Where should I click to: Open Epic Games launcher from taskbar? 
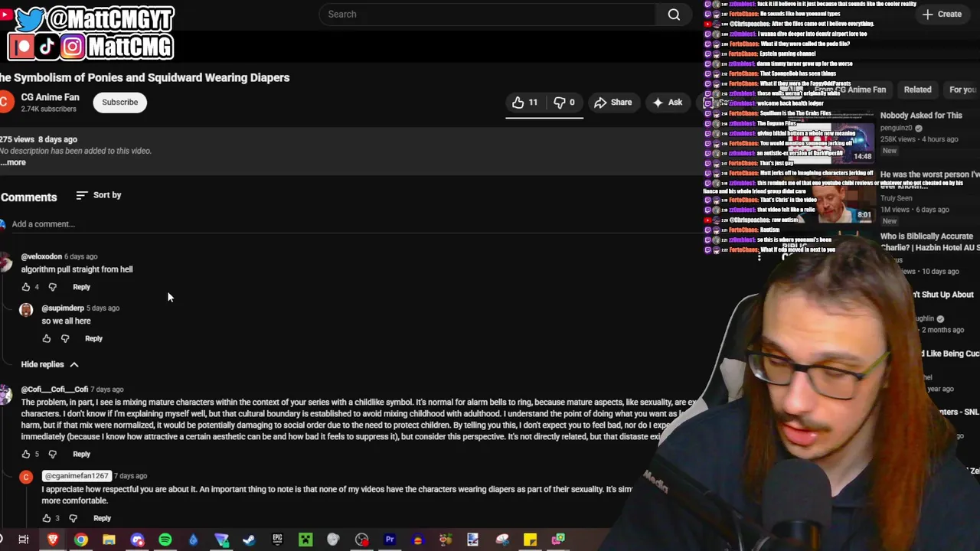277,540
